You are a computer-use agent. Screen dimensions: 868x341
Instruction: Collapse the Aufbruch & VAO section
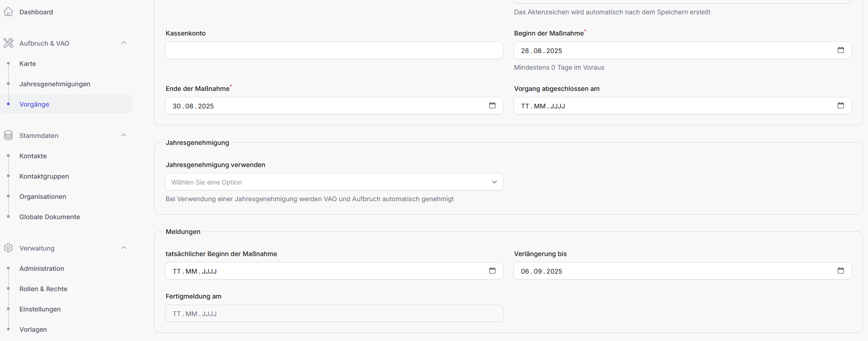[124, 43]
